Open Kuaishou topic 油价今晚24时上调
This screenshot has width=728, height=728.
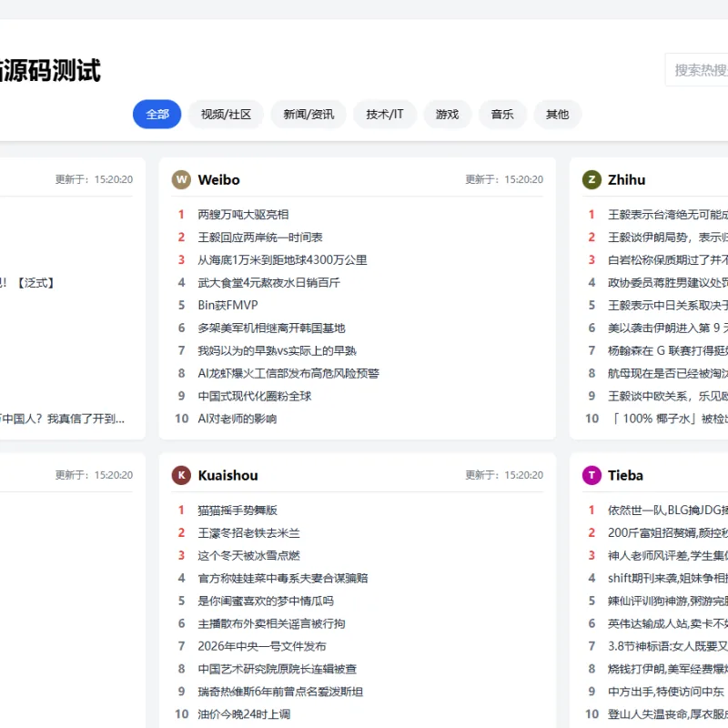244,714
